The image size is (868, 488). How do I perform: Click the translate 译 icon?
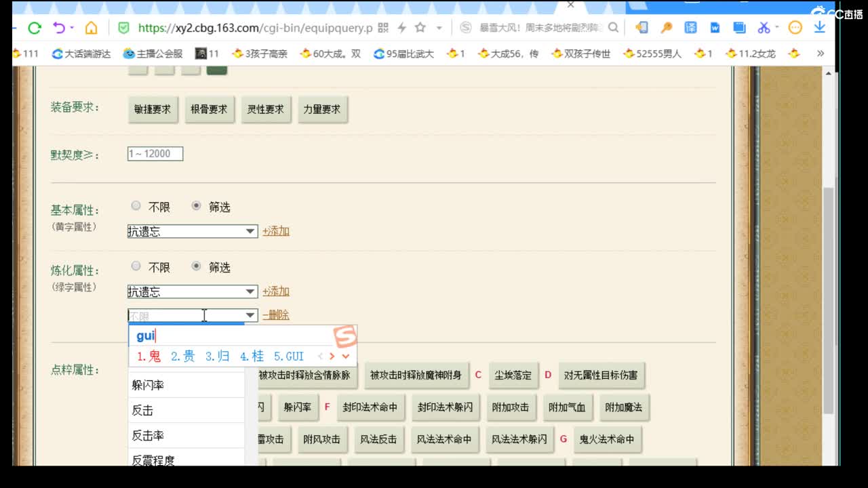tap(690, 28)
